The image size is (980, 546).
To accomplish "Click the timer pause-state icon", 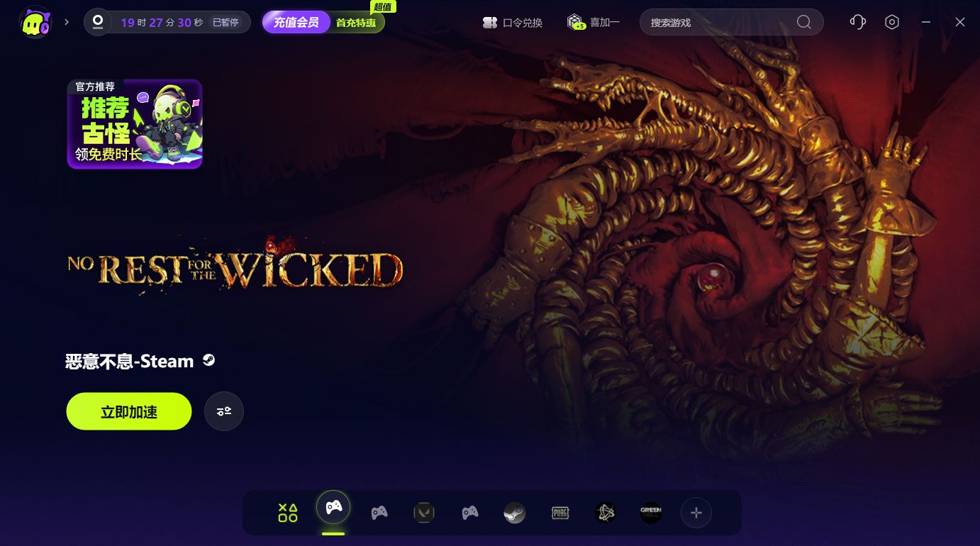I will click(98, 22).
